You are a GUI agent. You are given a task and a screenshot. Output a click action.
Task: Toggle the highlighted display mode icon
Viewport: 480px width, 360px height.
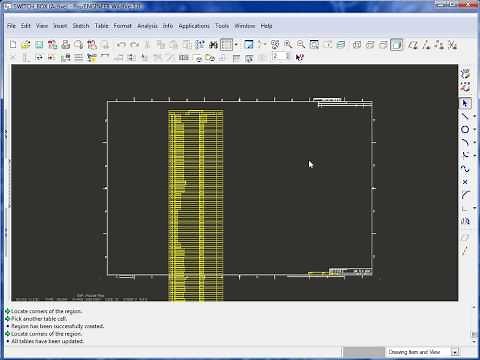397,44
